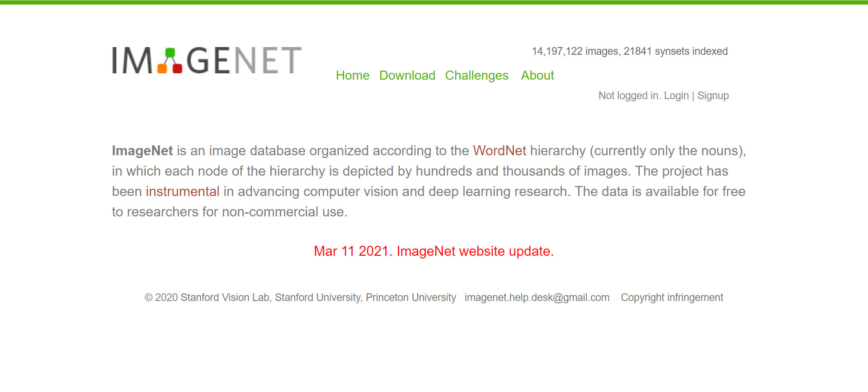Image resolution: width=868 pixels, height=392 pixels.
Task: Open the 'instrumental' link in the description
Action: click(x=183, y=191)
